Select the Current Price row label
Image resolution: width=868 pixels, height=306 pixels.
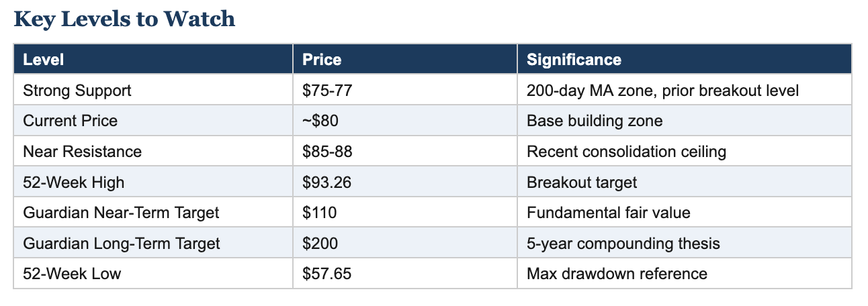click(x=70, y=121)
